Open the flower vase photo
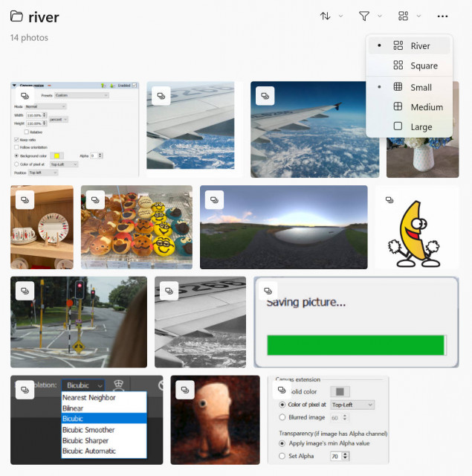The width and height of the screenshot is (472, 476). pos(422,156)
